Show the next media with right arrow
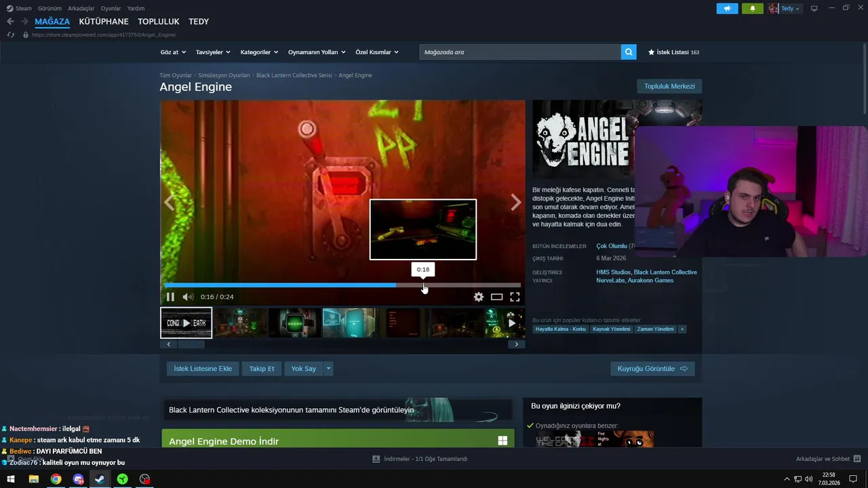This screenshot has height=488, width=868. 516,203
